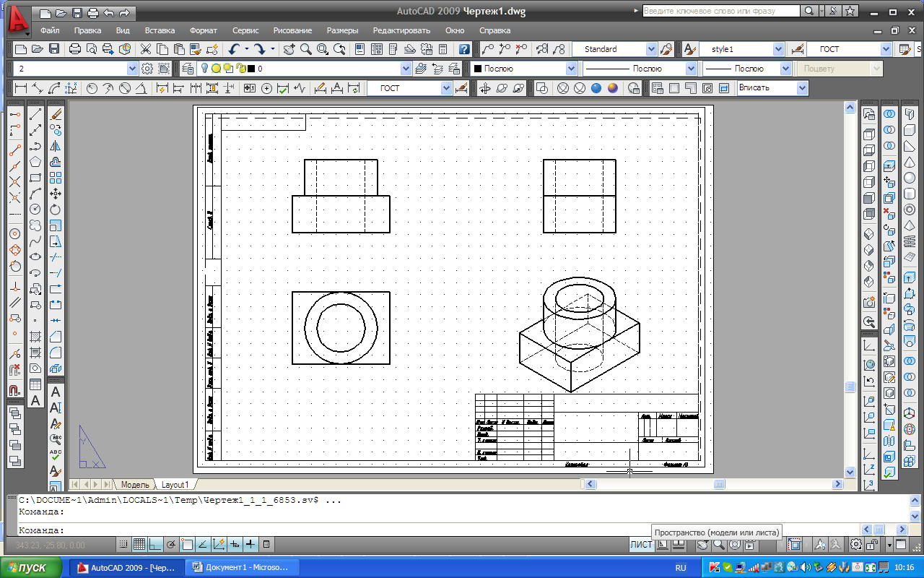
Task: Click the Plot printer icon
Action: click(75, 49)
